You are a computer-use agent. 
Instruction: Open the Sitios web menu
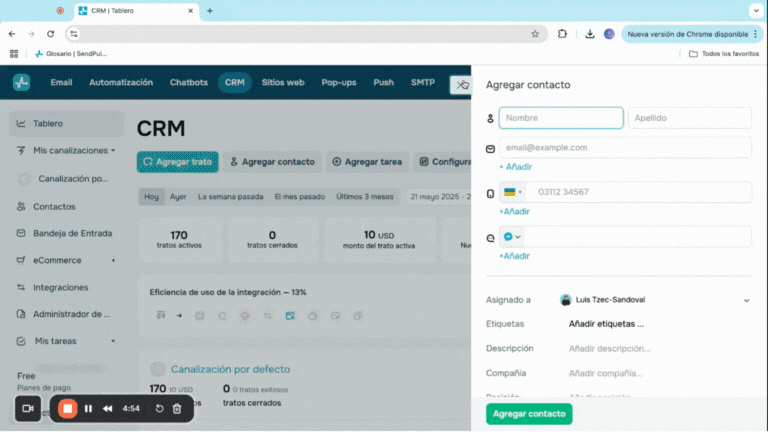point(283,82)
